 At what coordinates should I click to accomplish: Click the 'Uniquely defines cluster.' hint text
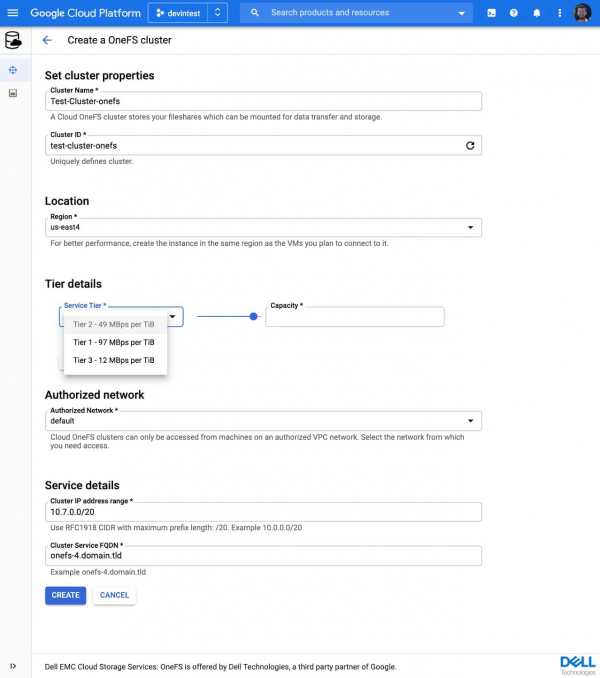pyautogui.click(x=92, y=161)
